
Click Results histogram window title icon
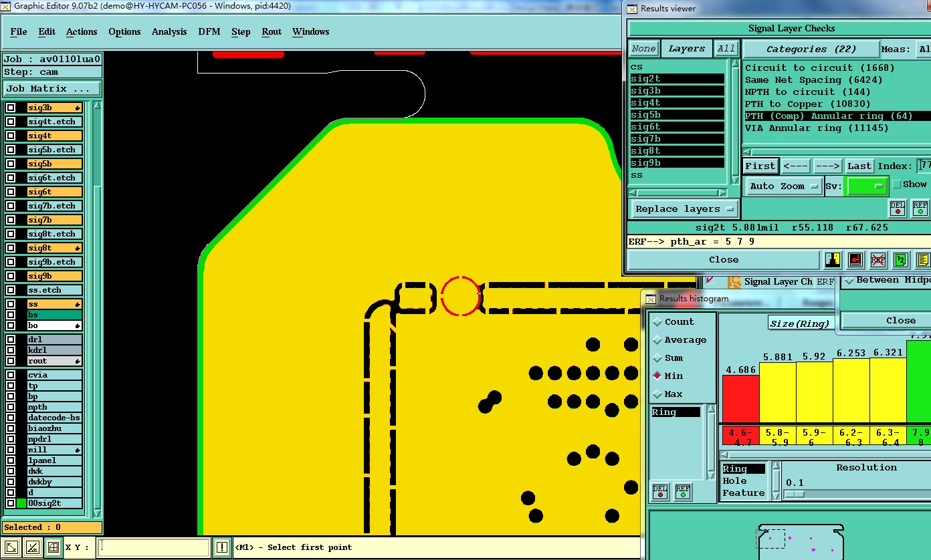[650, 299]
